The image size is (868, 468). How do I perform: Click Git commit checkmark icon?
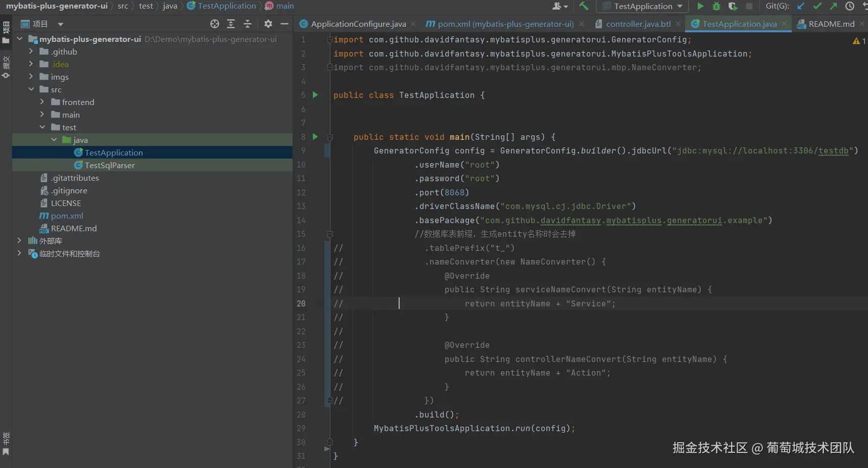tap(817, 6)
